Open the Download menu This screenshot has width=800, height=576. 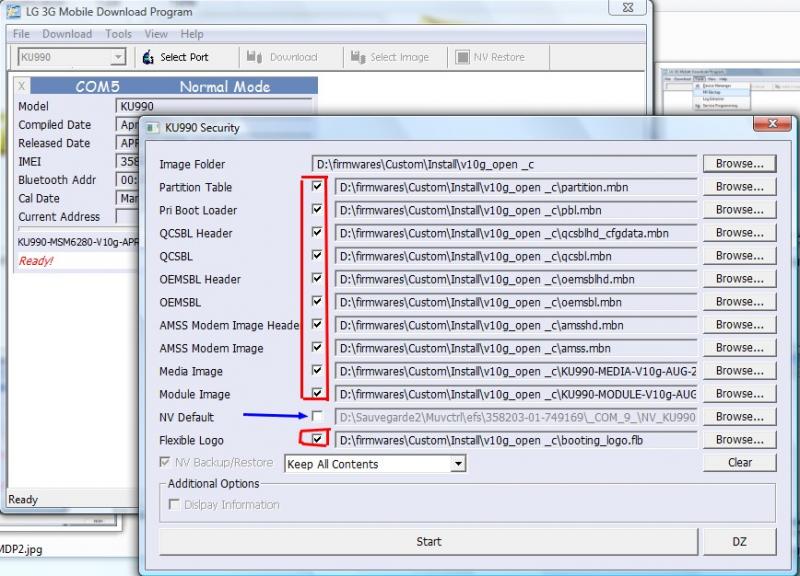point(67,34)
